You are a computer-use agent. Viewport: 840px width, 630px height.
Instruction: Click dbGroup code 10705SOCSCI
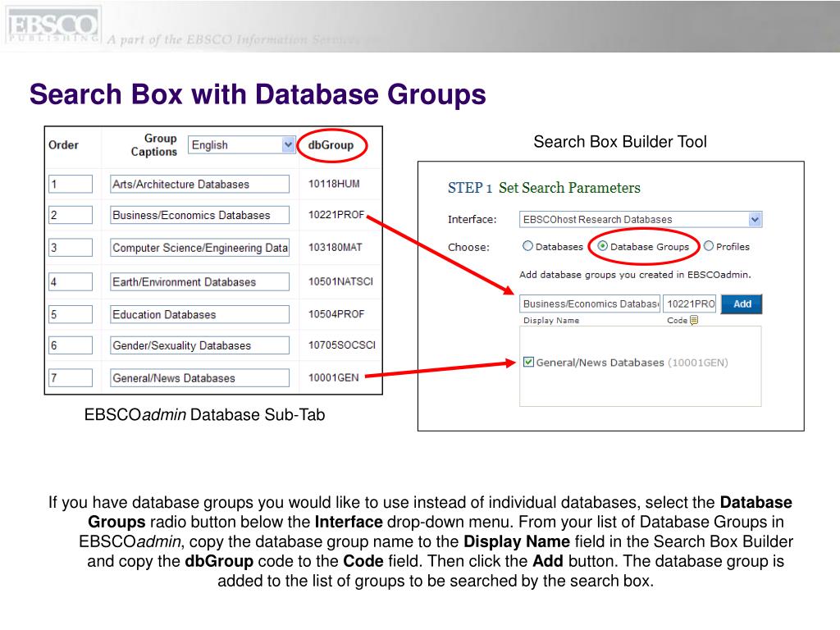click(x=342, y=345)
